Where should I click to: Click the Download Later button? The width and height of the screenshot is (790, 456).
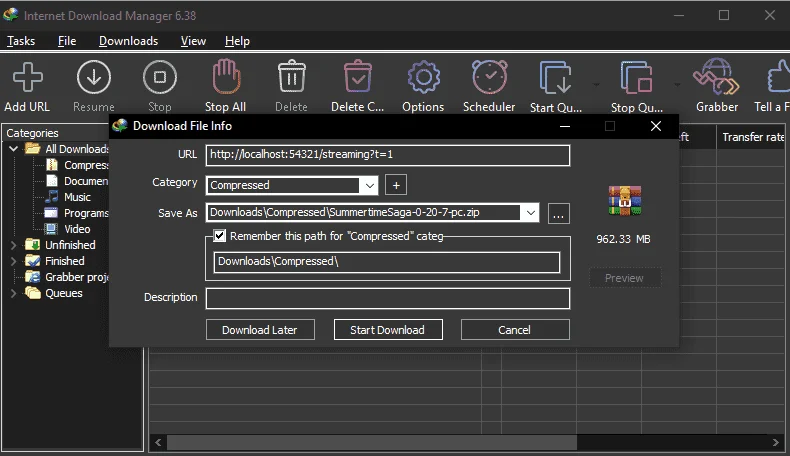tap(260, 330)
